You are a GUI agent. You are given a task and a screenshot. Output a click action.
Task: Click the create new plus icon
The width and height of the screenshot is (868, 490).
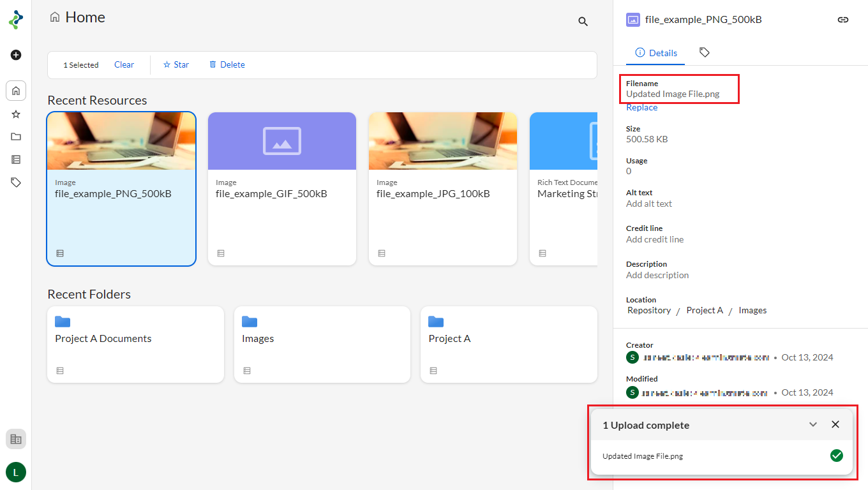pyautogui.click(x=16, y=55)
